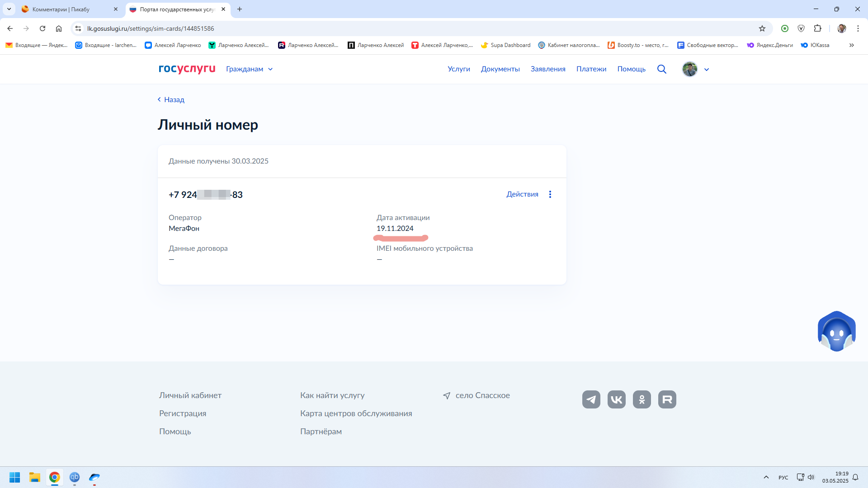Open the Платежи menu item
The width and height of the screenshot is (868, 488).
click(591, 69)
